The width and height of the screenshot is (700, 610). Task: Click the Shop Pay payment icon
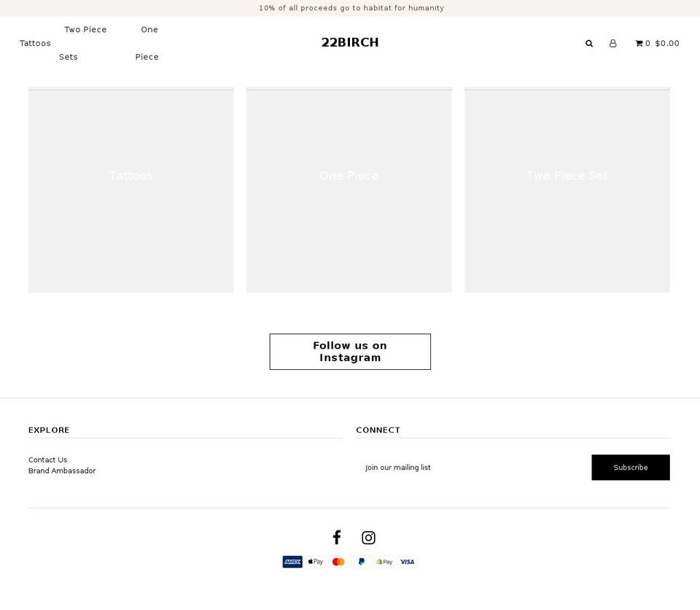(384, 562)
